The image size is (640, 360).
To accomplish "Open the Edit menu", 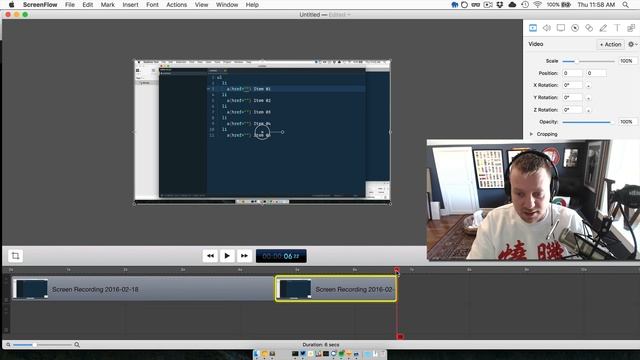I will 87,5.
